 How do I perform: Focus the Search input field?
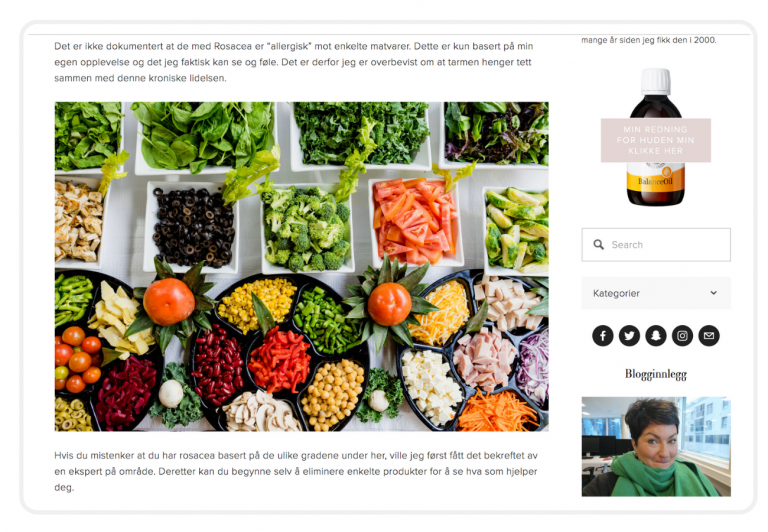pos(656,244)
